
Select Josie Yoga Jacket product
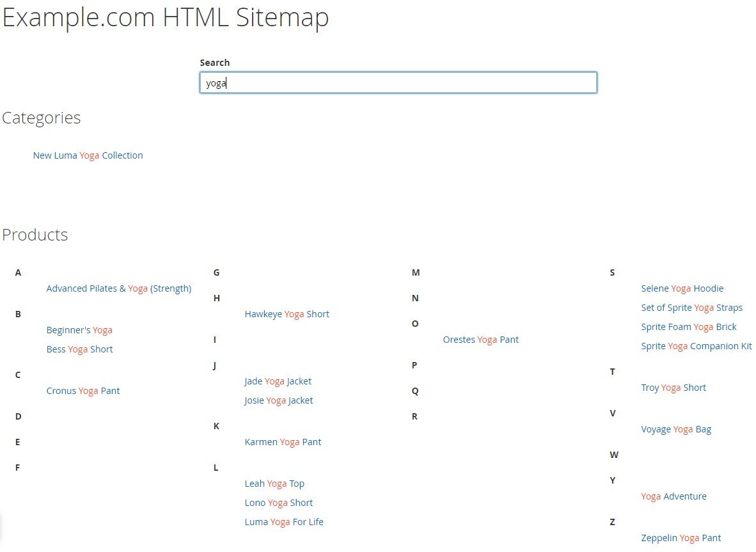point(279,400)
